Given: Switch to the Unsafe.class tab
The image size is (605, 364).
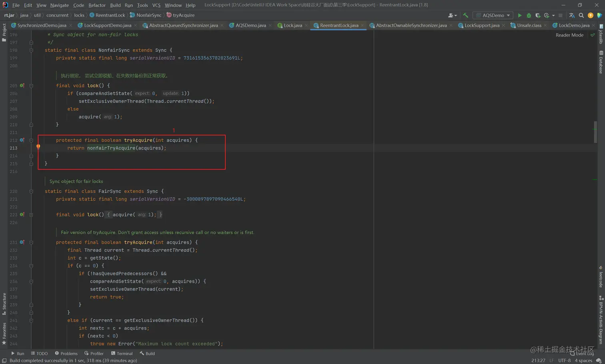Looking at the screenshot, I should 529,25.
